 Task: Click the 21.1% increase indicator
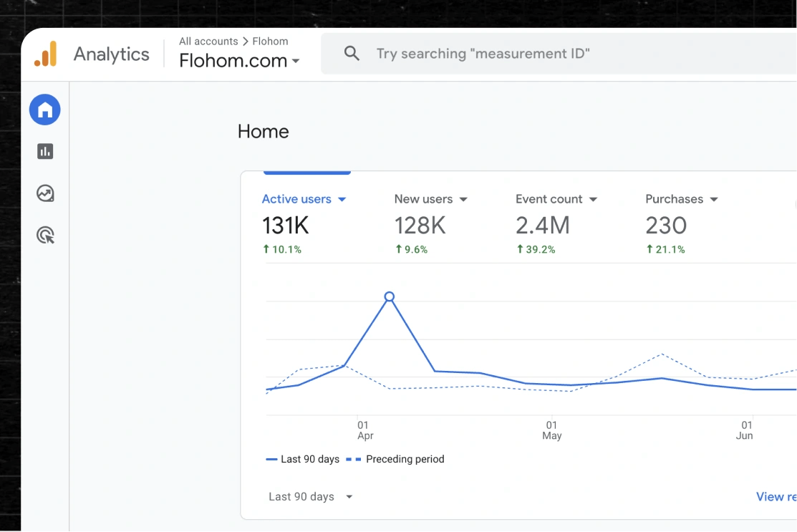tap(665, 249)
